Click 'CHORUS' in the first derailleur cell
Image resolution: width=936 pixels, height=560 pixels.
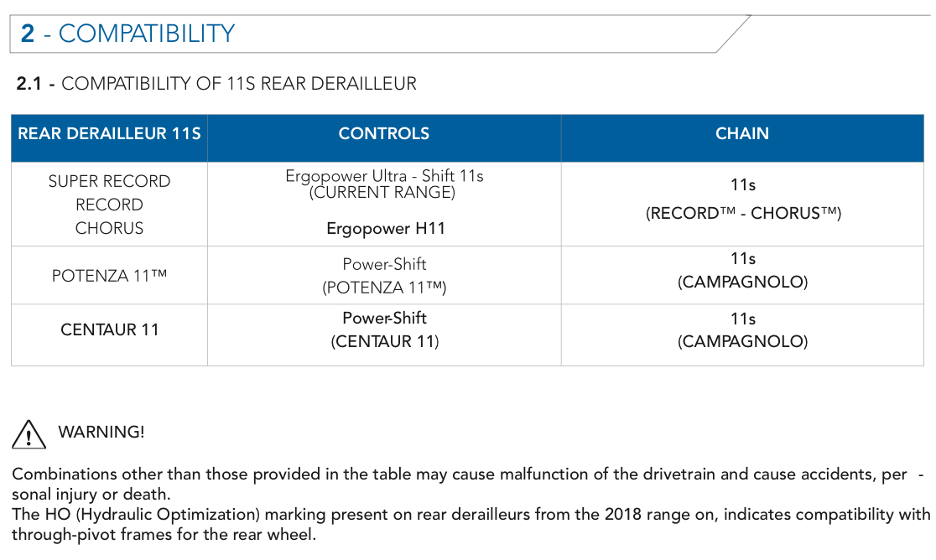pos(109,228)
